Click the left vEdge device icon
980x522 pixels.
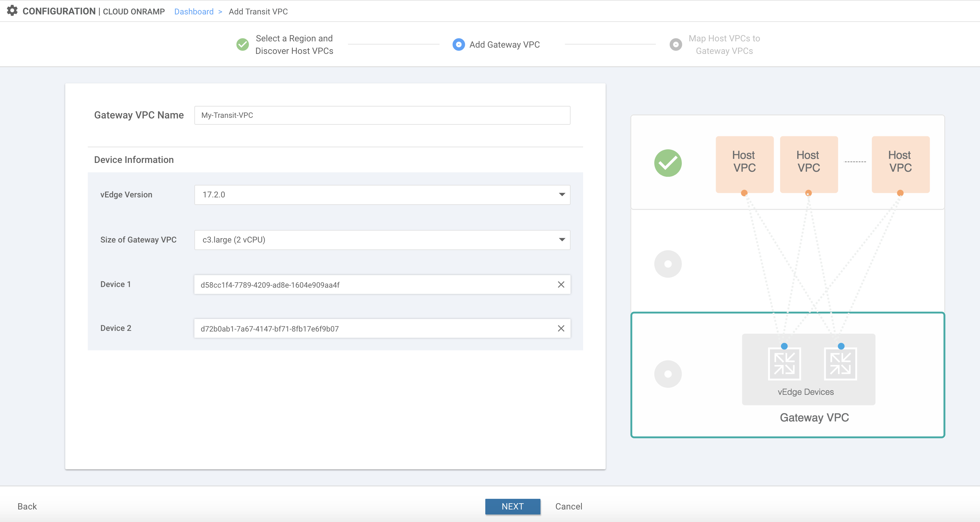pos(784,364)
